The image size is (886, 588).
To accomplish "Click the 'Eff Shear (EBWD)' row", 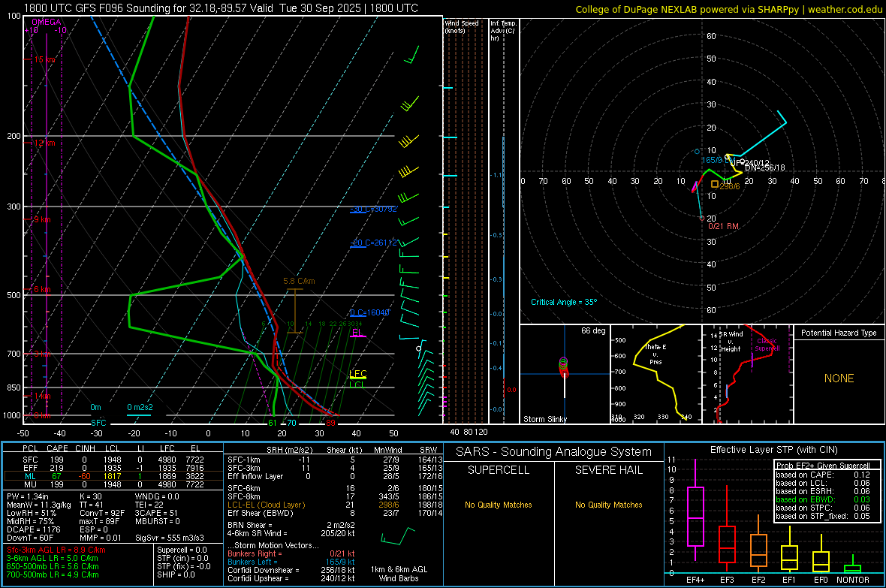I will [x=335, y=513].
